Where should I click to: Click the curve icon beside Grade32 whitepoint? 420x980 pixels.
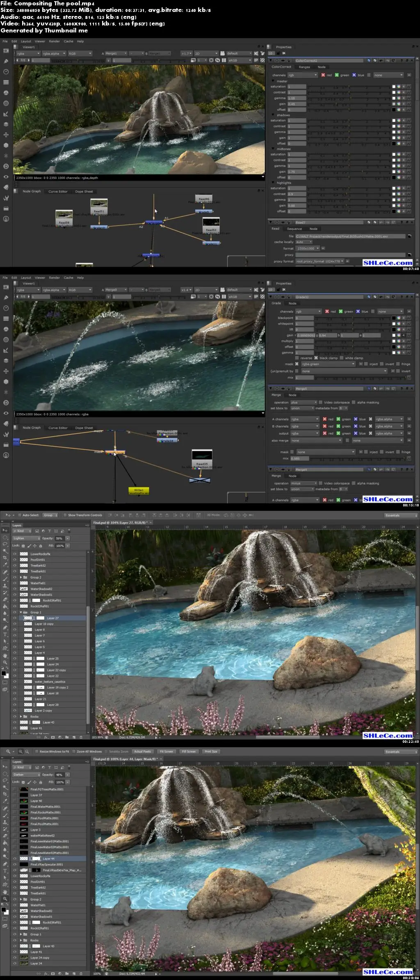point(409,324)
